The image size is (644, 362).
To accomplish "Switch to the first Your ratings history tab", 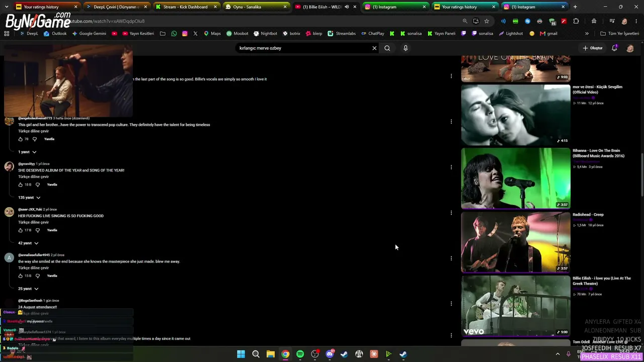I will [45, 7].
